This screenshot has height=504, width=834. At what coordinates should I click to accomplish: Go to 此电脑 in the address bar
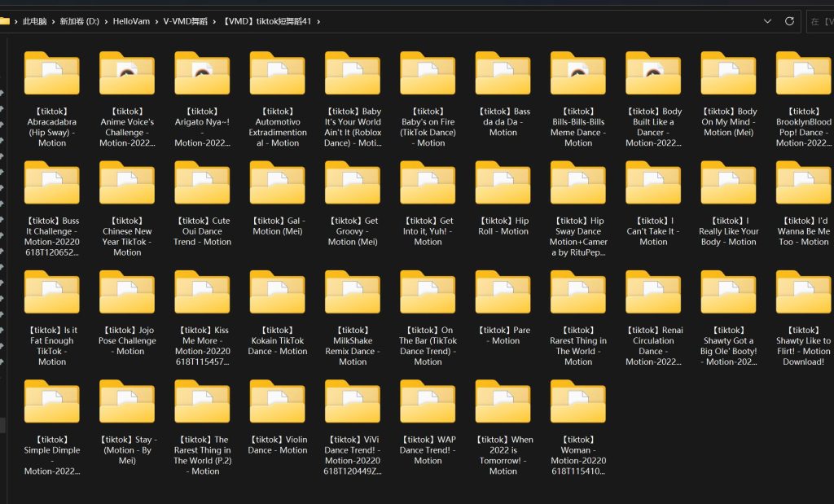(x=34, y=21)
